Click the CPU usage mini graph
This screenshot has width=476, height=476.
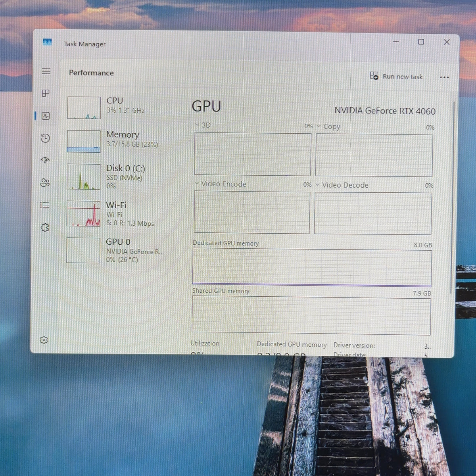84,108
